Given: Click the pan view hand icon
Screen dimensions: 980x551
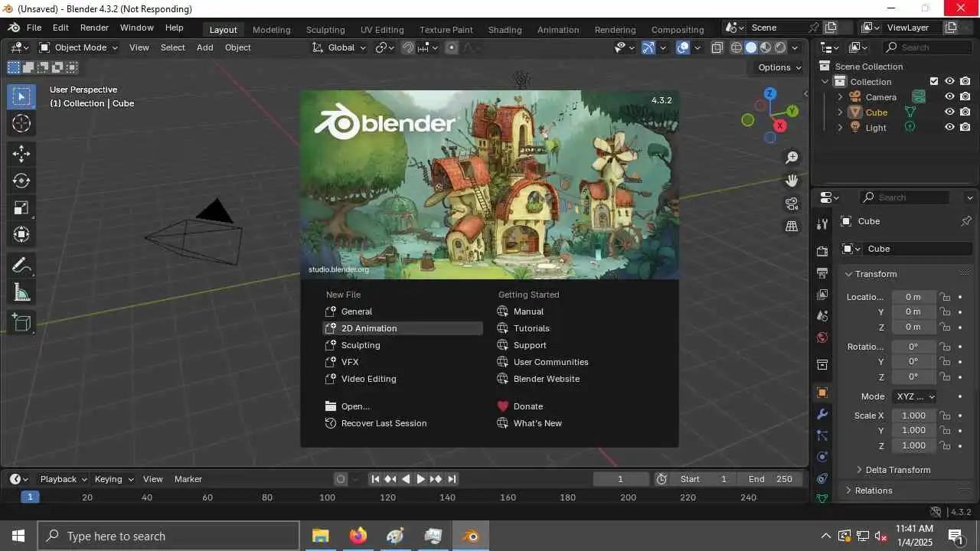Looking at the screenshot, I should 792,181.
